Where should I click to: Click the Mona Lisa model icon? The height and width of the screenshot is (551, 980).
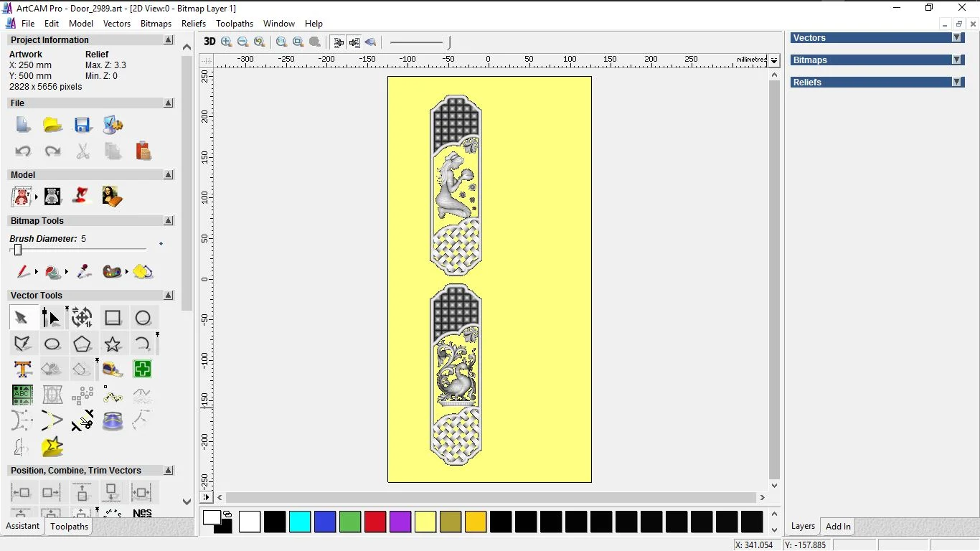coord(112,196)
